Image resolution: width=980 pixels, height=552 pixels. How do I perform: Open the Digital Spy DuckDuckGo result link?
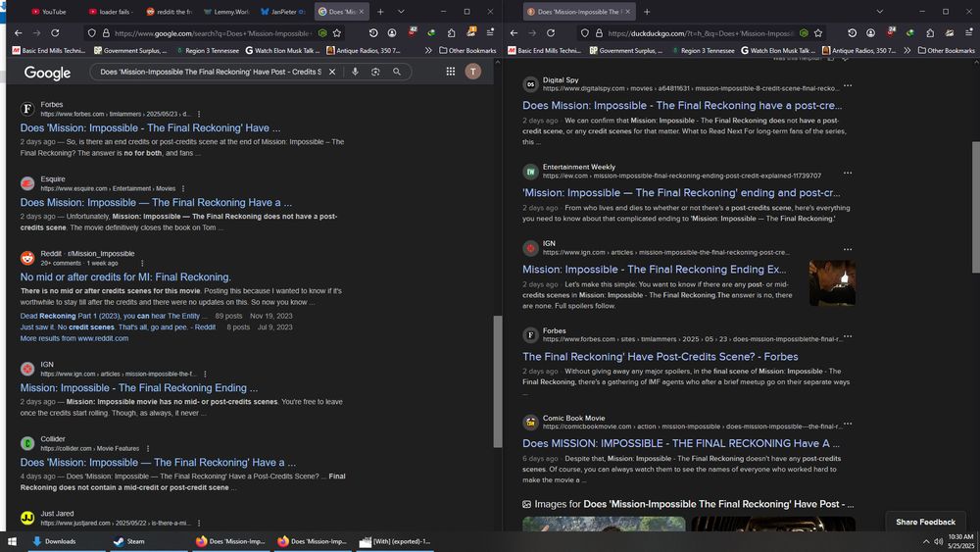682,106
